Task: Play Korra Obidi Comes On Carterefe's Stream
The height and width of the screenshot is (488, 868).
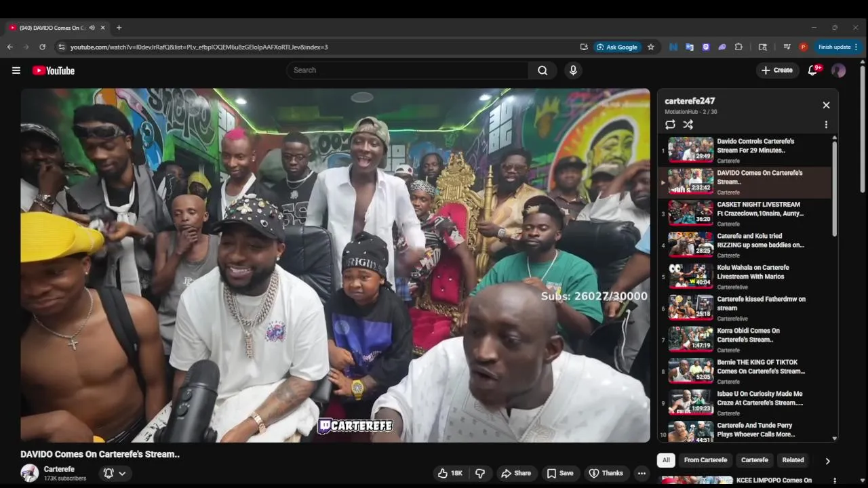Action: pyautogui.click(x=745, y=340)
